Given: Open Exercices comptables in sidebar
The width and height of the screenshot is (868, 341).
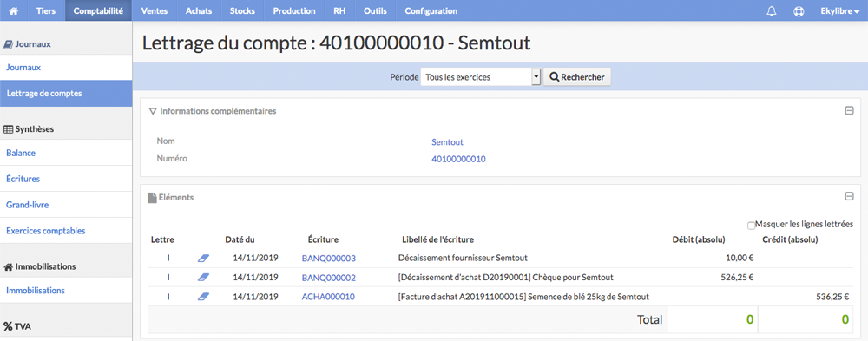Looking at the screenshot, I should coord(66,231).
